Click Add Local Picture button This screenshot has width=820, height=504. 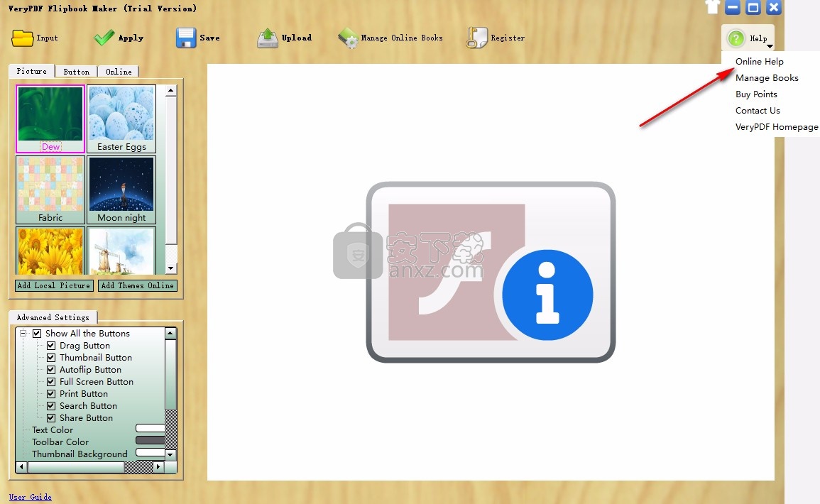point(54,285)
